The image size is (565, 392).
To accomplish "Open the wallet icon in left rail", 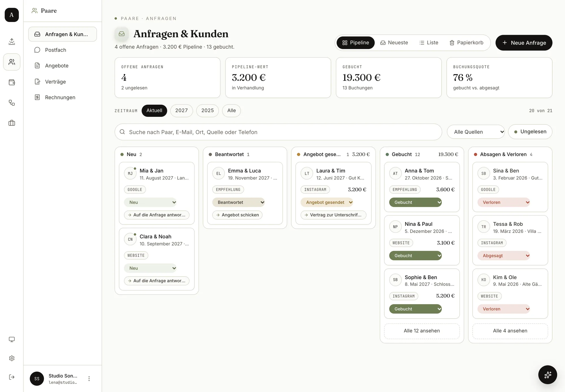I will [x=12, y=82].
